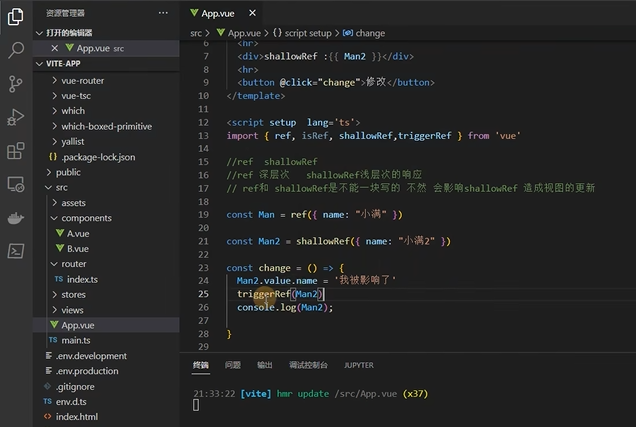Switch to the debug console tab
This screenshot has height=427, width=636.
pos(308,365)
